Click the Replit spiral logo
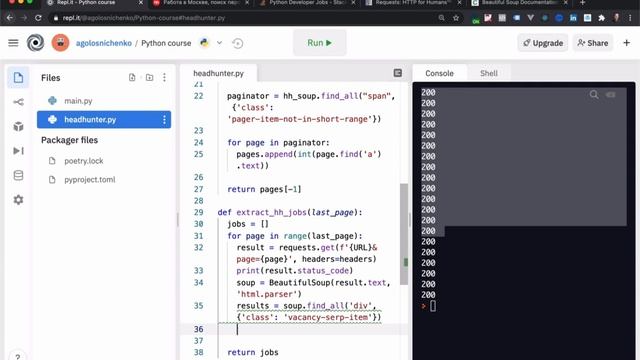640x360 pixels. (x=36, y=43)
